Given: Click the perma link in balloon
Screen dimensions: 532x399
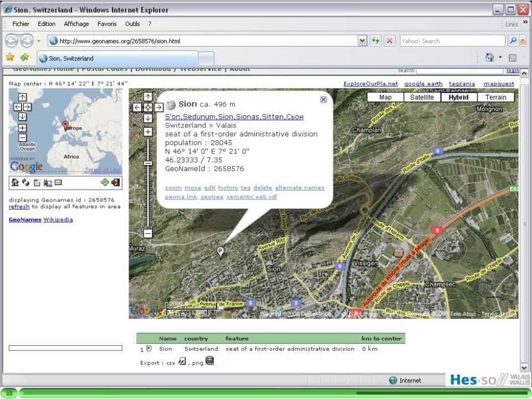Looking at the screenshot, I should click(x=181, y=197).
